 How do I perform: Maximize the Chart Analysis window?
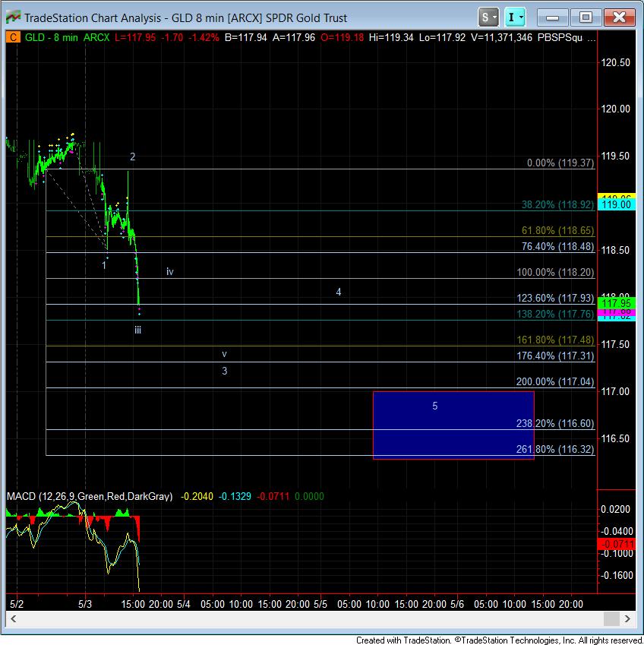(586, 17)
